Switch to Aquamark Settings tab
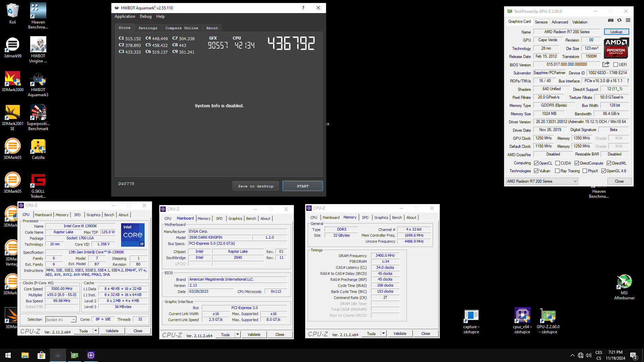The image size is (644, 362). click(x=148, y=28)
